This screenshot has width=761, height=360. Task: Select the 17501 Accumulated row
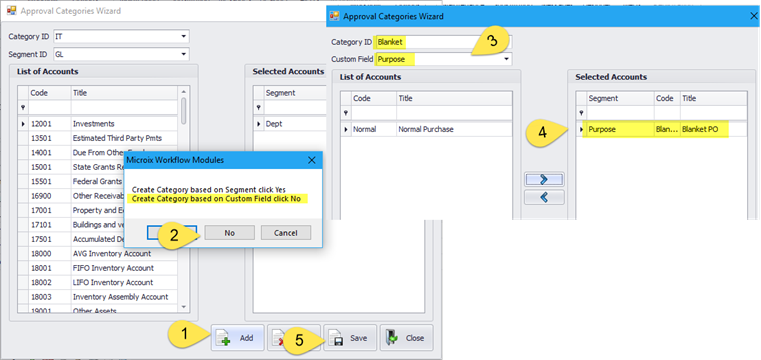[x=71, y=239]
